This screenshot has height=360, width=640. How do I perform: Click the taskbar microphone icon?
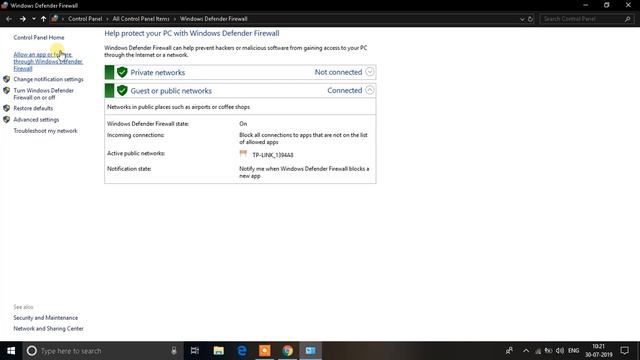coord(174,351)
